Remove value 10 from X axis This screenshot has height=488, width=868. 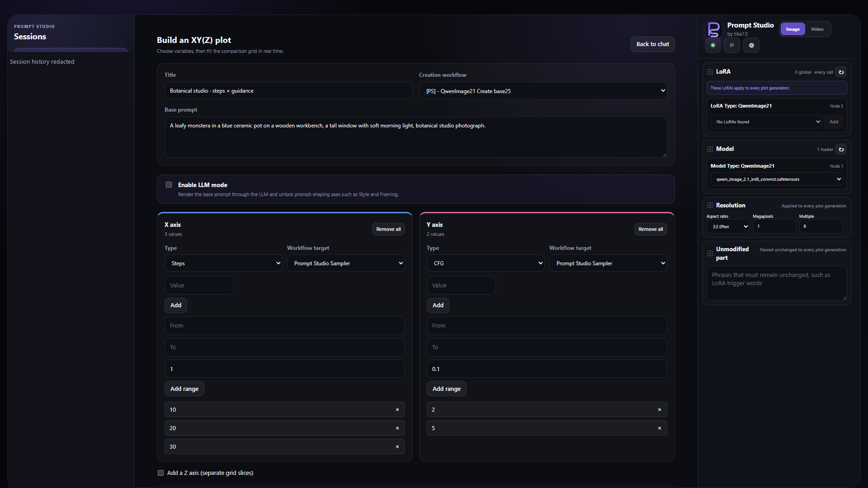(397, 410)
